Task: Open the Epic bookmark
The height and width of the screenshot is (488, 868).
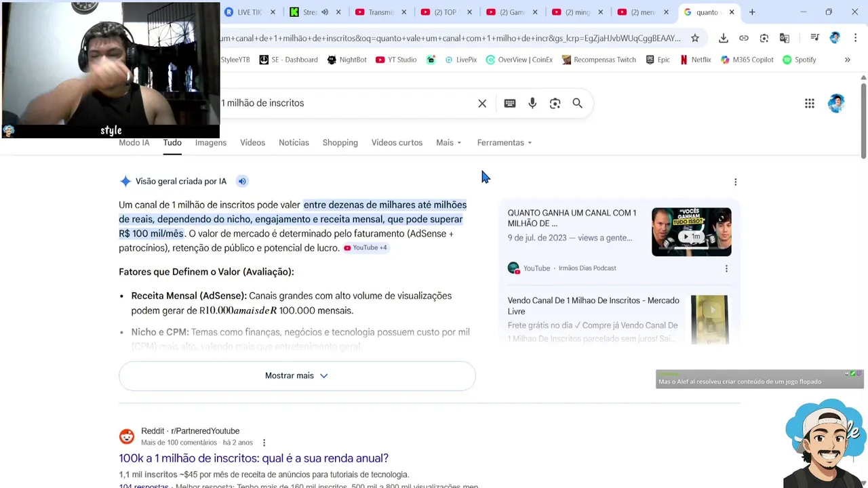Action: pyautogui.click(x=658, y=60)
